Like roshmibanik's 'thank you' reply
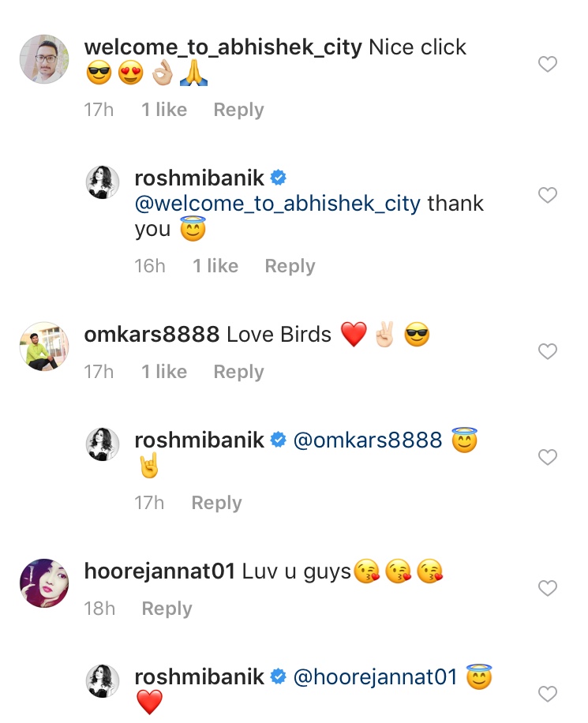 pos(548,195)
